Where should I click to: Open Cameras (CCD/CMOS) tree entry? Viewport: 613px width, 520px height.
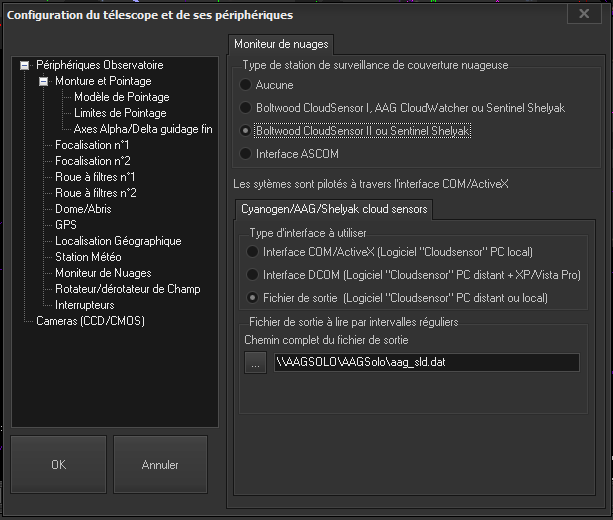[x=89, y=321]
